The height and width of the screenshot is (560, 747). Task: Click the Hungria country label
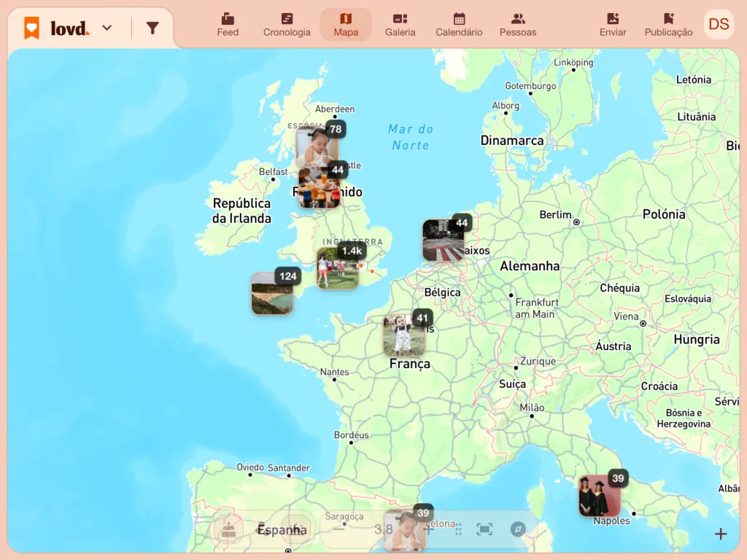pos(696,339)
